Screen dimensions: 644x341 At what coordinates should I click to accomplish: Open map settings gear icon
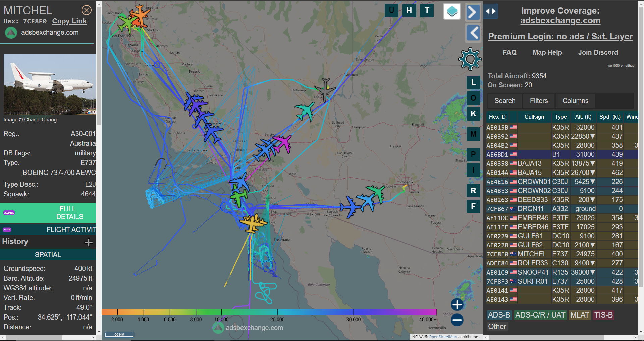470,59
